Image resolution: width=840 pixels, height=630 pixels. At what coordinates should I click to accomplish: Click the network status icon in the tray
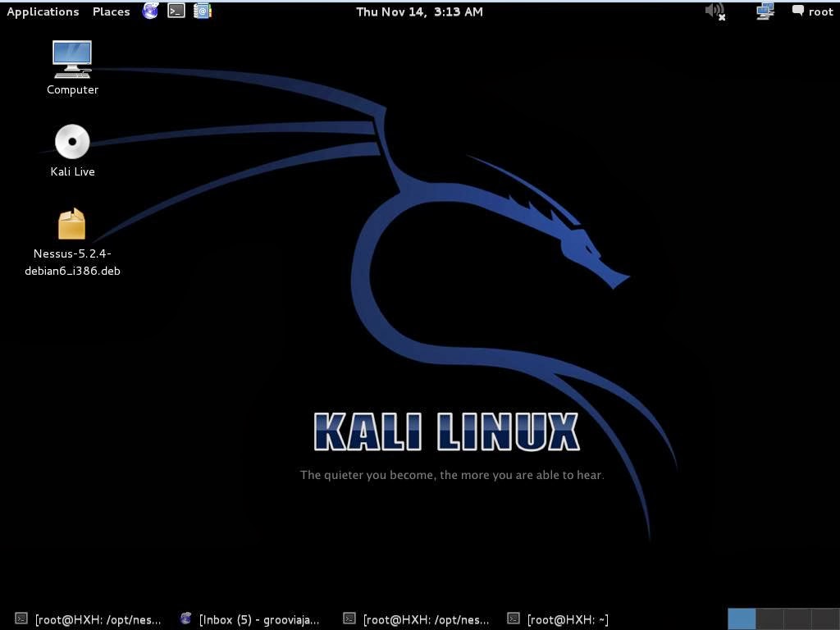pyautogui.click(x=765, y=11)
